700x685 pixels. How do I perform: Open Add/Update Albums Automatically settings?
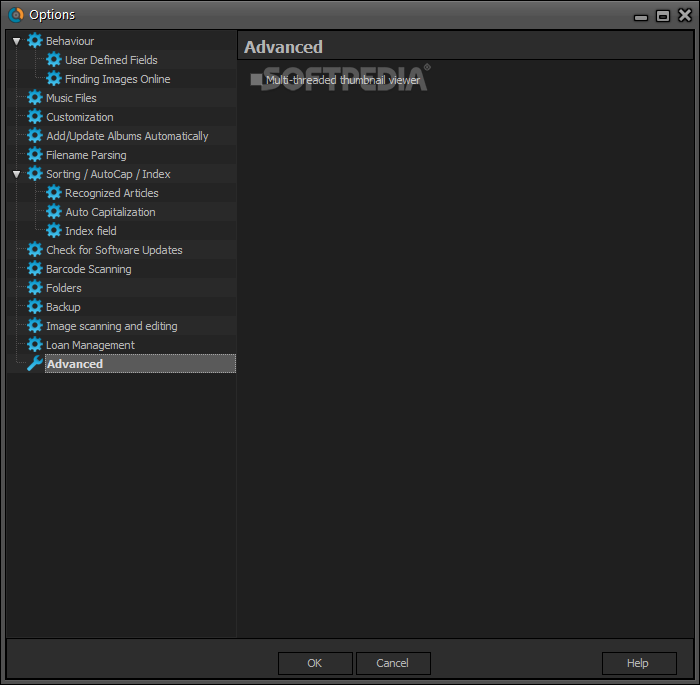127,136
